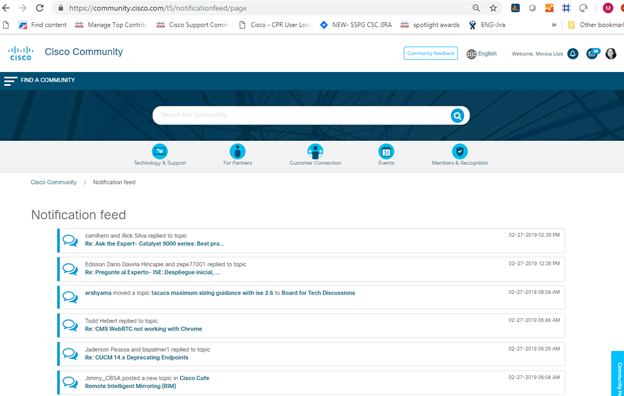624x396 pixels.
Task: Expand FIND A COMMUNITY menu
Action: coord(48,80)
